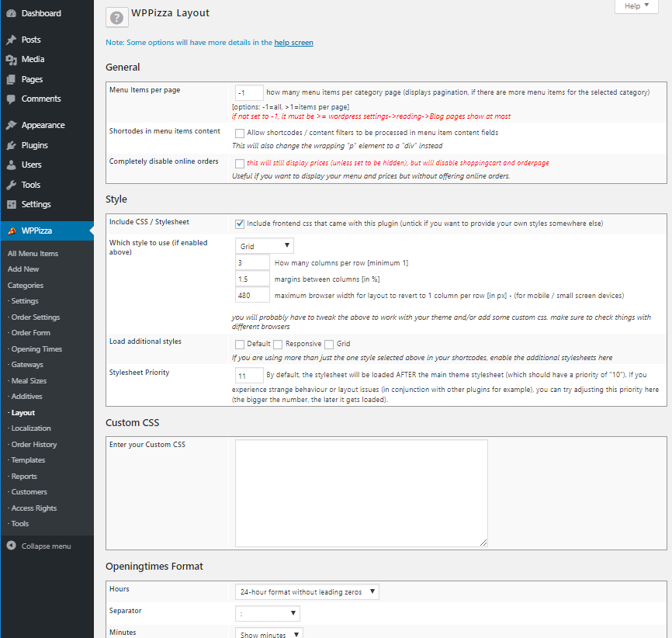Click inside the Custom CSS textarea

pyautogui.click(x=361, y=493)
